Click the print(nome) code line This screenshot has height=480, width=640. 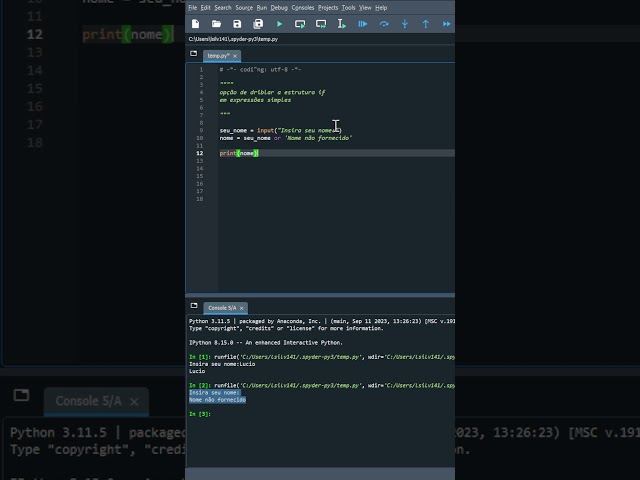[239, 153]
